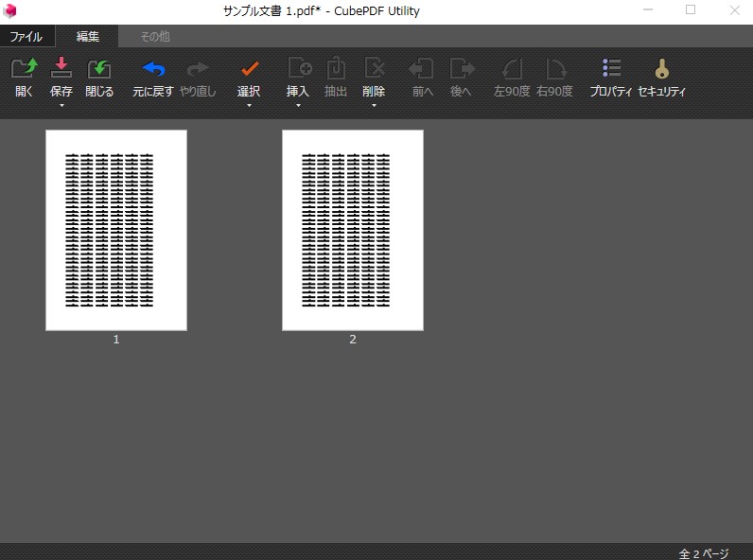Screen dimensions: 753x560
Task: Open セキュリティ (Security) key icon
Action: tap(661, 69)
